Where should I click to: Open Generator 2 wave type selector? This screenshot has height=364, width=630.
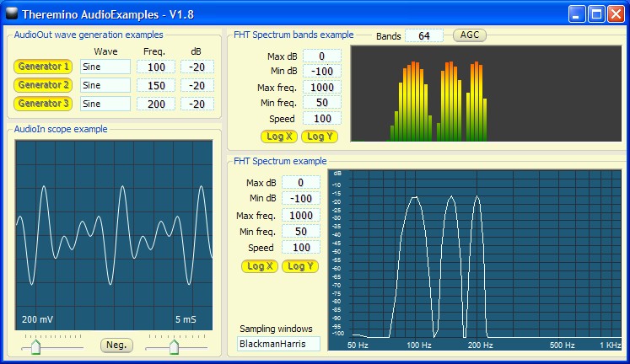click(105, 85)
